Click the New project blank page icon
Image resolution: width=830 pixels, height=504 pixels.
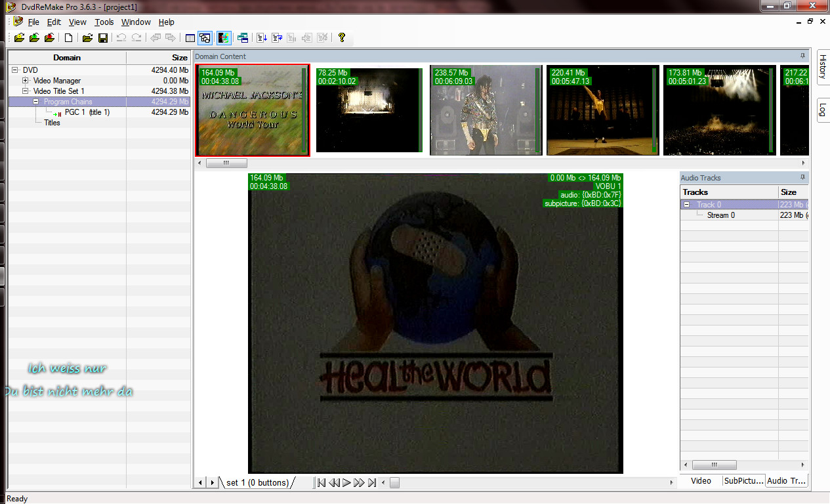(x=68, y=38)
